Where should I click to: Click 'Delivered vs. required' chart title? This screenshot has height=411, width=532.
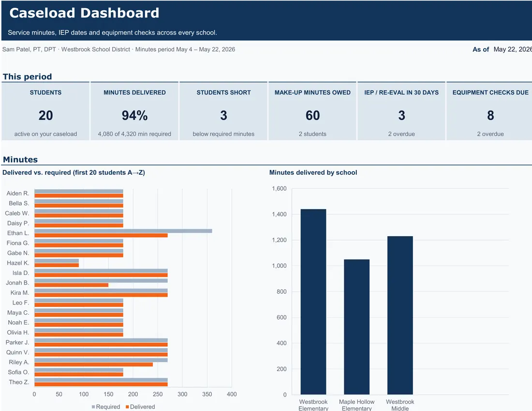(74, 172)
